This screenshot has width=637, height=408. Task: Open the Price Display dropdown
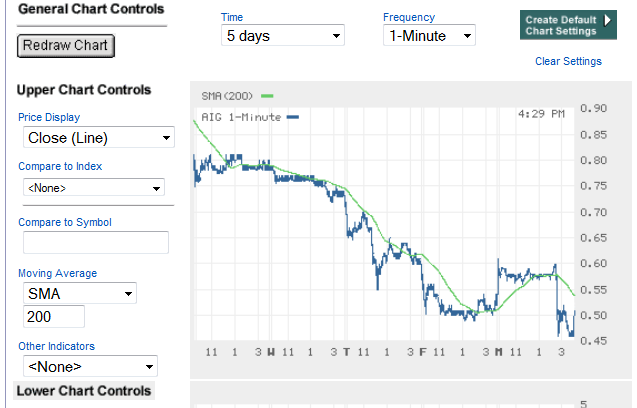pos(96,138)
